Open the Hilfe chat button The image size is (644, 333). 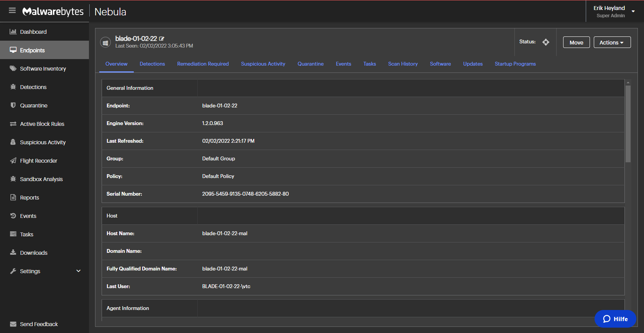(x=615, y=319)
